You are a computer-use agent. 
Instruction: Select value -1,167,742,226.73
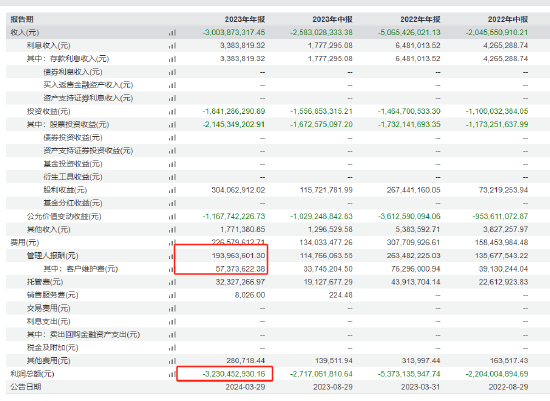tap(234, 216)
